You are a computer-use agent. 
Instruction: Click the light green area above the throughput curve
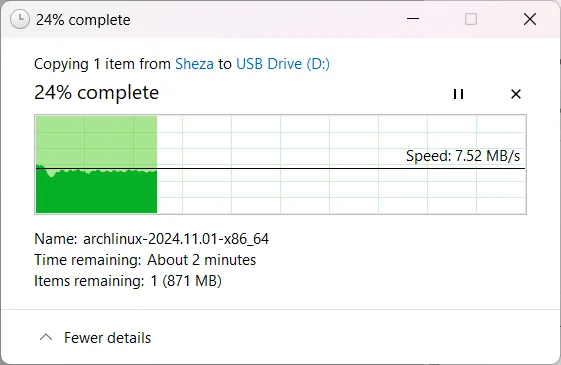click(x=96, y=140)
